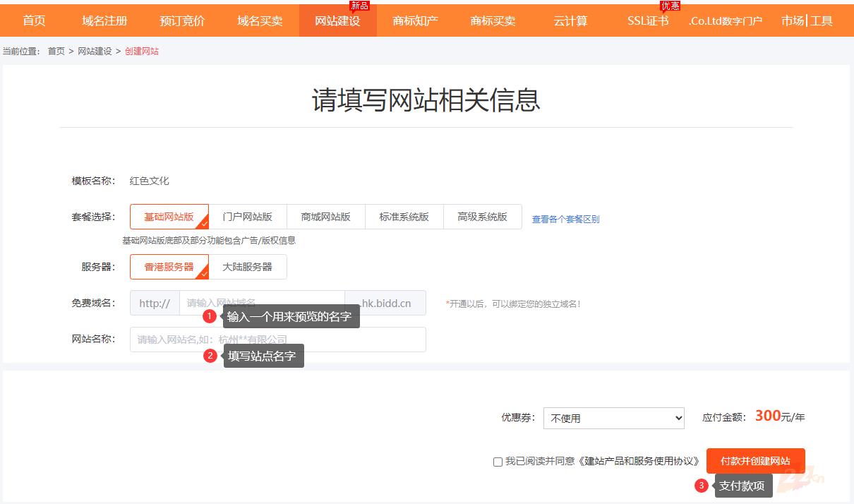Select 香港服务器 server option

click(x=169, y=267)
